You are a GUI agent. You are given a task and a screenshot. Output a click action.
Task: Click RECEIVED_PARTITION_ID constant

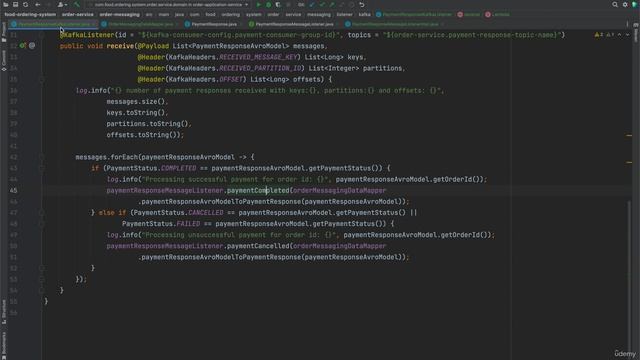click(262, 68)
